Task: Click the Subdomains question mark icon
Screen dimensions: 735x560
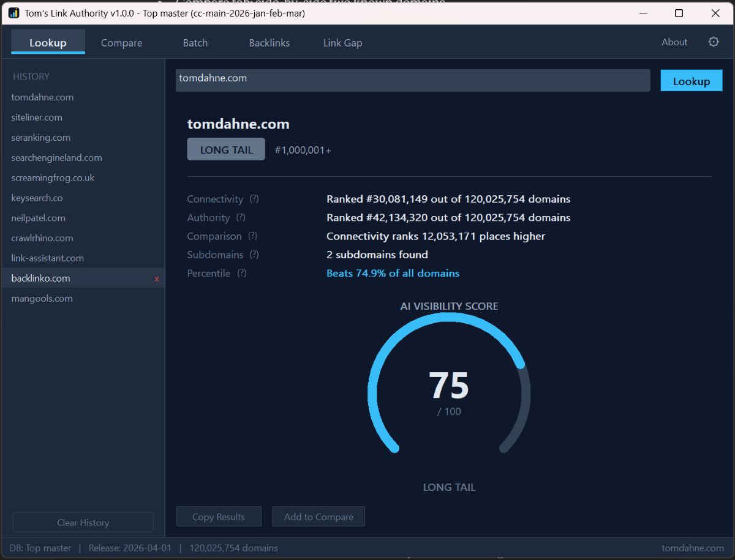Action: coord(254,255)
